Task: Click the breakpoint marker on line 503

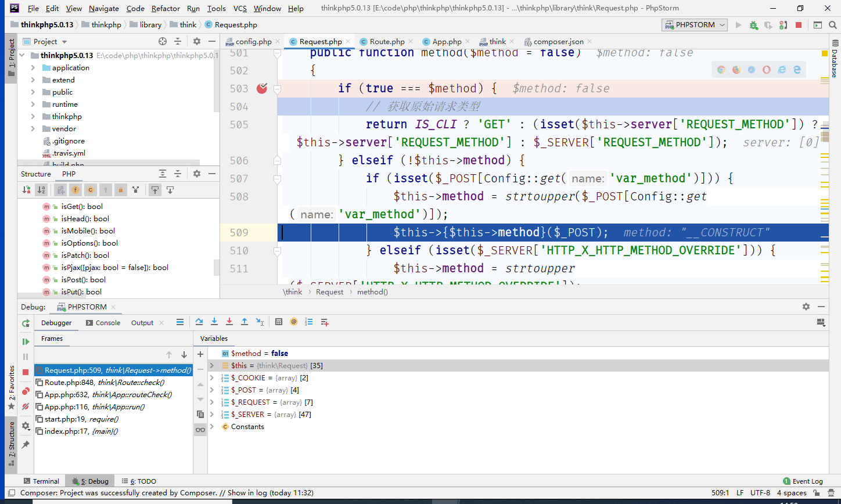Action: pyautogui.click(x=261, y=88)
